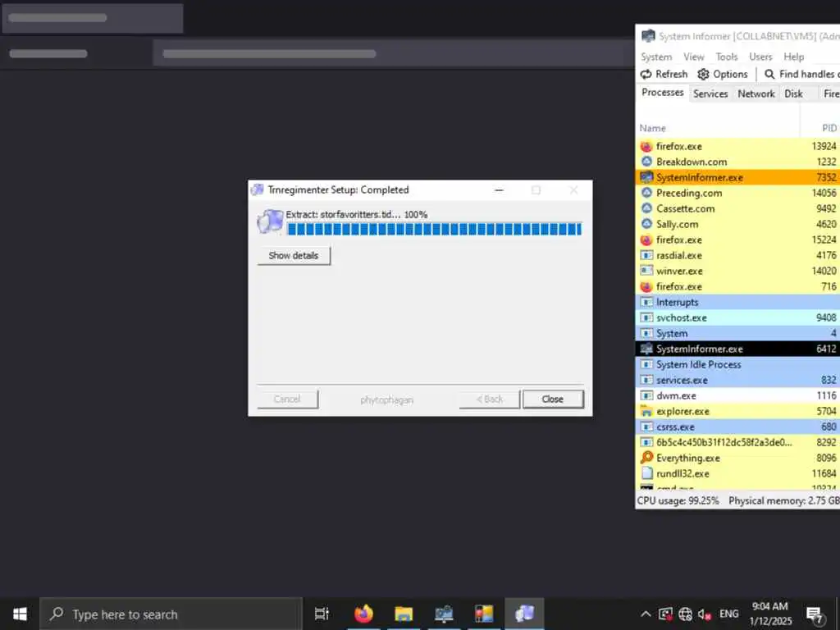Image resolution: width=840 pixels, height=630 pixels.
Task: Select the winver.exe process row
Action: pos(737,271)
